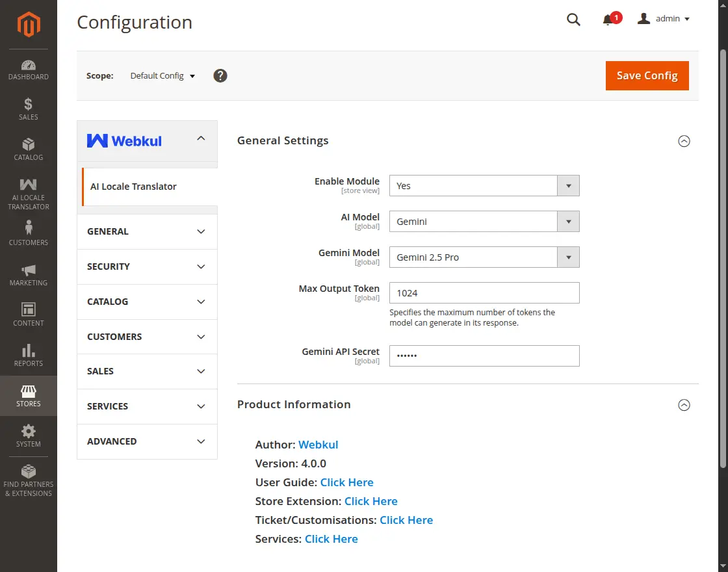Viewport: 728px width, 572px height.
Task: Open the AI Model dropdown
Action: (x=484, y=222)
